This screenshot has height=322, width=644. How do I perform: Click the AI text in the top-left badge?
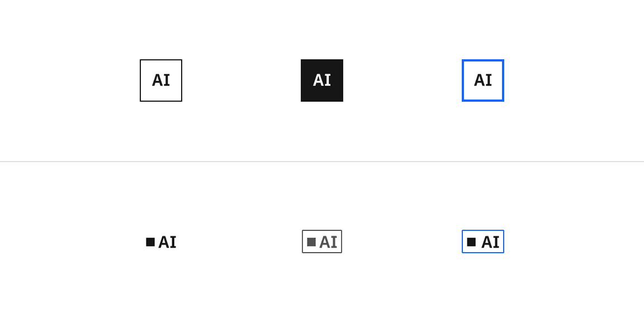pos(161,80)
